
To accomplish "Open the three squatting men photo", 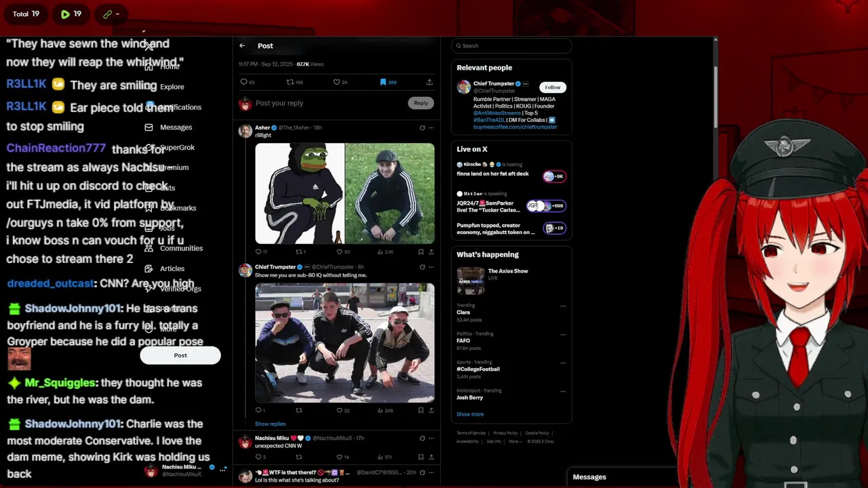I will click(344, 342).
